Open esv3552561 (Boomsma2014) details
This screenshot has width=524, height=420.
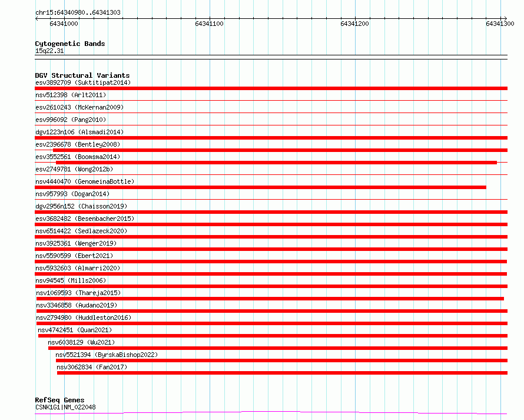point(78,157)
